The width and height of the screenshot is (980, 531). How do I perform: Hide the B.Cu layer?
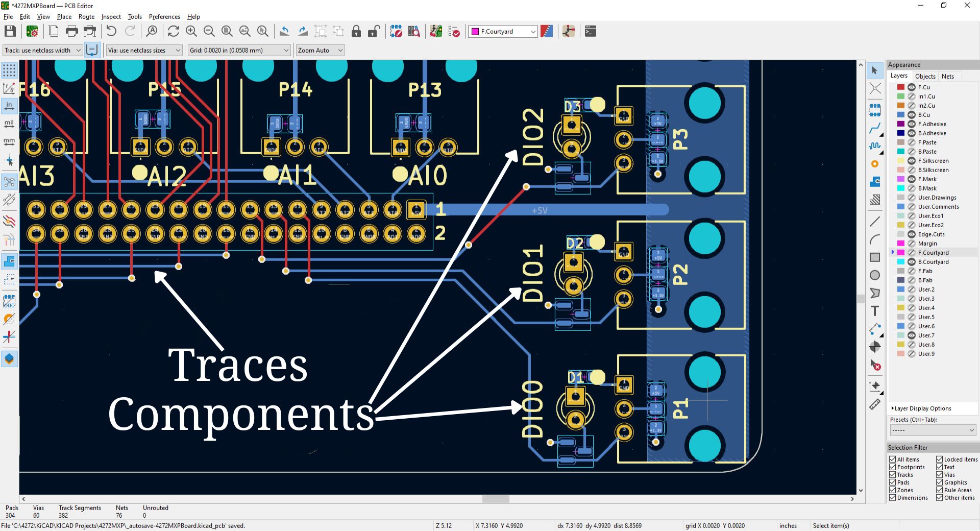pos(912,114)
